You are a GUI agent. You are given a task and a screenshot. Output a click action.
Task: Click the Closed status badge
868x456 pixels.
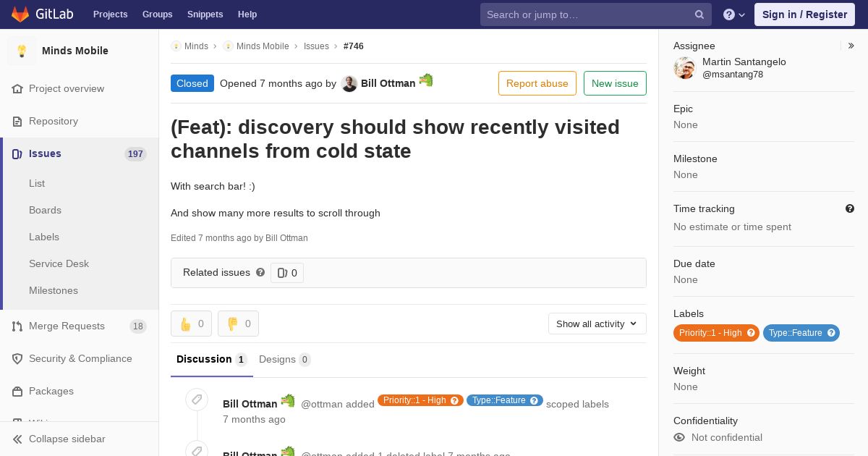pyautogui.click(x=192, y=83)
